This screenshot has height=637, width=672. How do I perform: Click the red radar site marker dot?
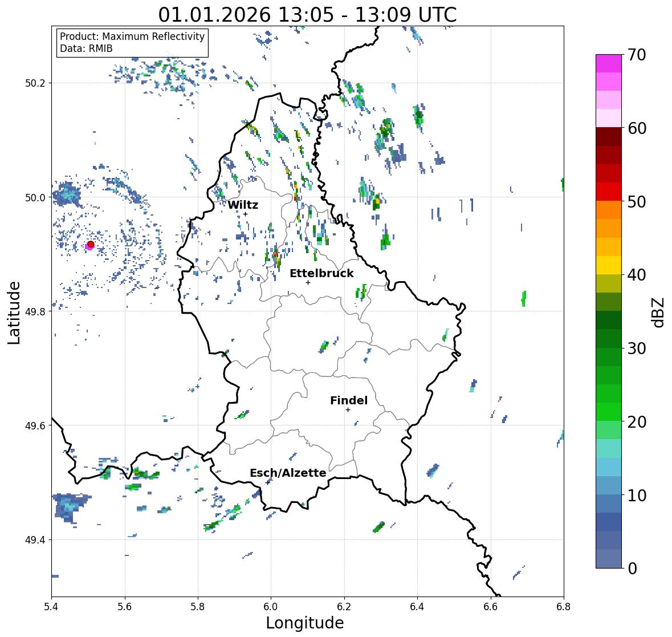pyautogui.click(x=91, y=244)
